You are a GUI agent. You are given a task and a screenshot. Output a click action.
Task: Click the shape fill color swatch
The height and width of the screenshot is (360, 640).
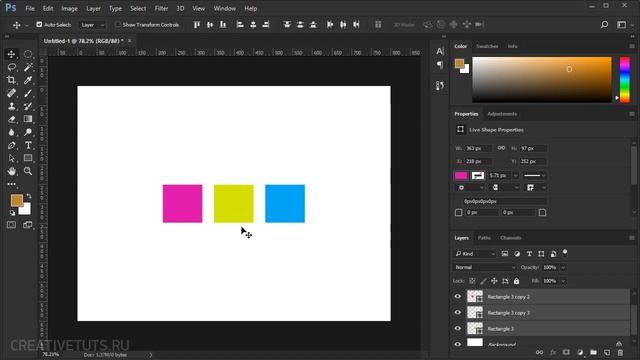[x=461, y=176]
